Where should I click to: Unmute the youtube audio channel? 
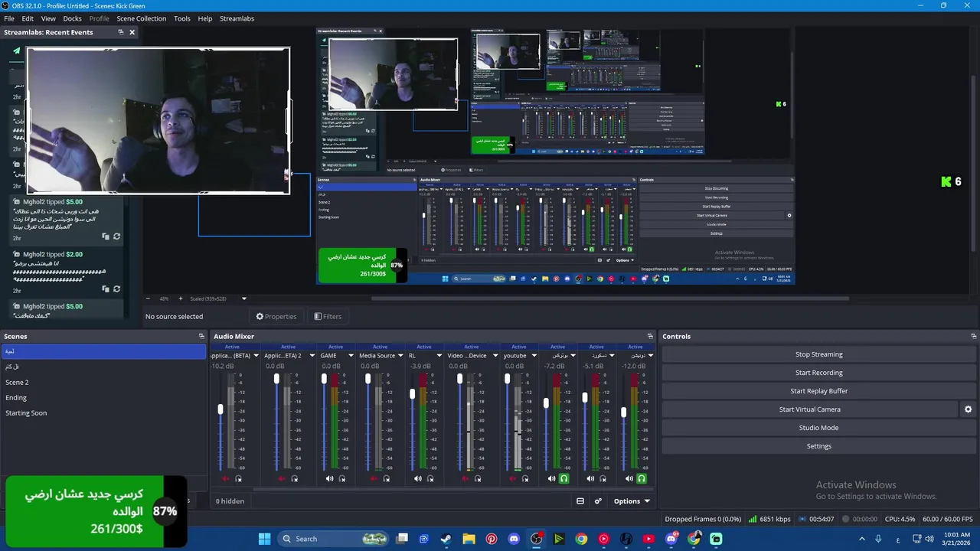512,479
